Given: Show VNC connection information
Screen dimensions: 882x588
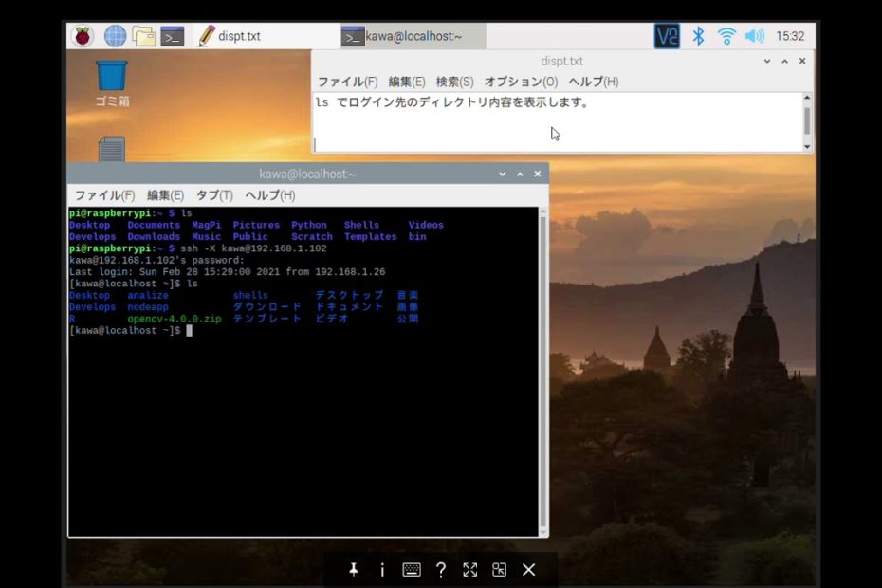Looking at the screenshot, I should pyautogui.click(x=382, y=570).
